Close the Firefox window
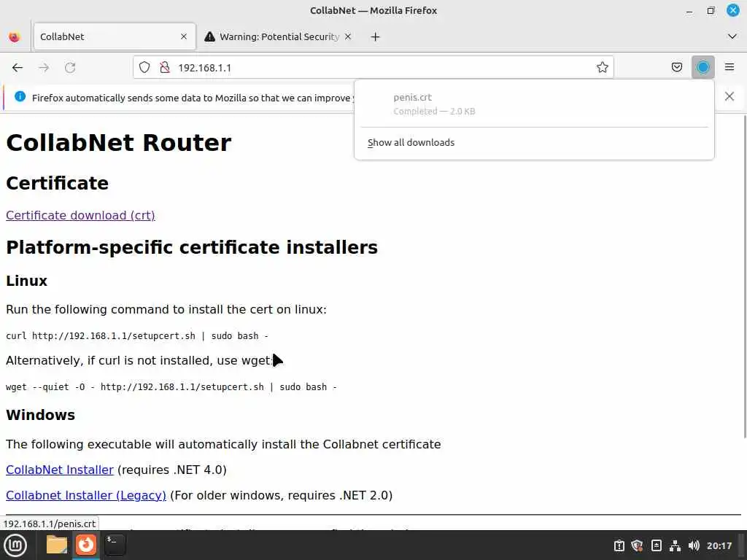This screenshot has width=747, height=560. [732, 10]
